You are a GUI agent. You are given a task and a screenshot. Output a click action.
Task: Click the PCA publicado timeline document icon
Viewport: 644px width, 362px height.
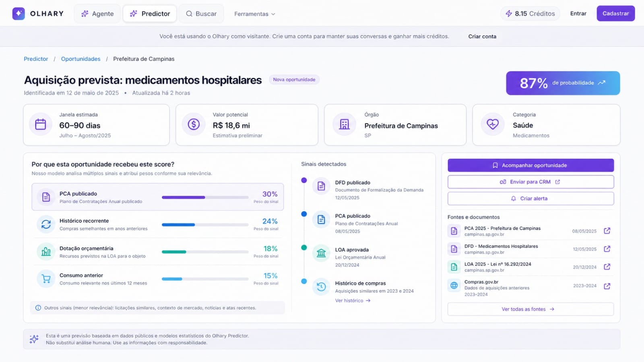321,220
